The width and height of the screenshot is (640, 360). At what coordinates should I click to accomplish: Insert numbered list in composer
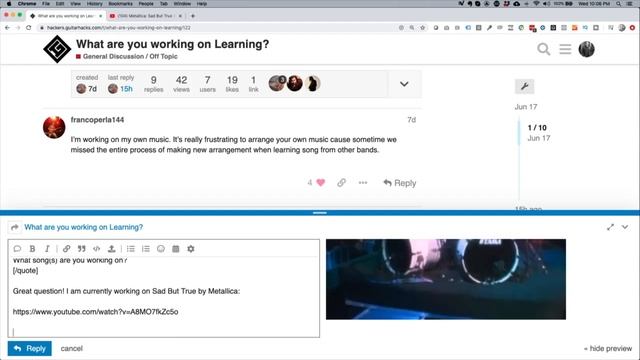146,249
